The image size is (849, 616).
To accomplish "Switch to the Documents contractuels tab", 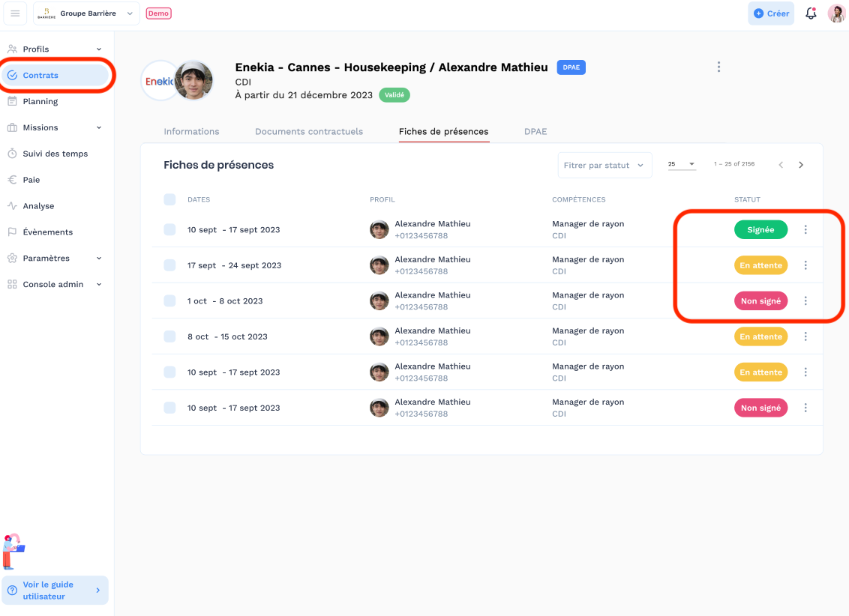I will point(309,131).
